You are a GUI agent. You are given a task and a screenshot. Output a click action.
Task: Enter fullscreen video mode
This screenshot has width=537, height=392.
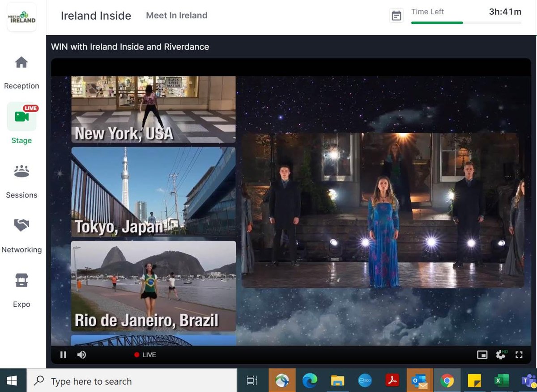click(x=519, y=355)
